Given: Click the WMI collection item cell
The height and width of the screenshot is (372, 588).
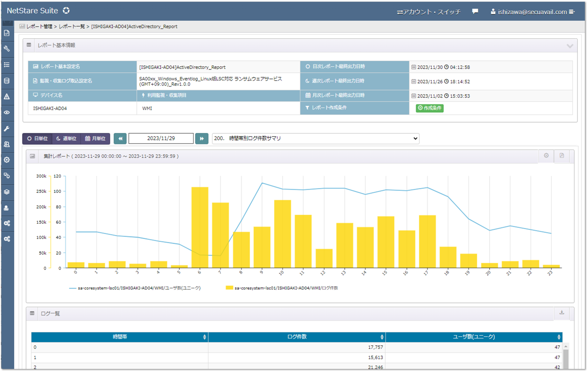Looking at the screenshot, I should tap(218, 108).
